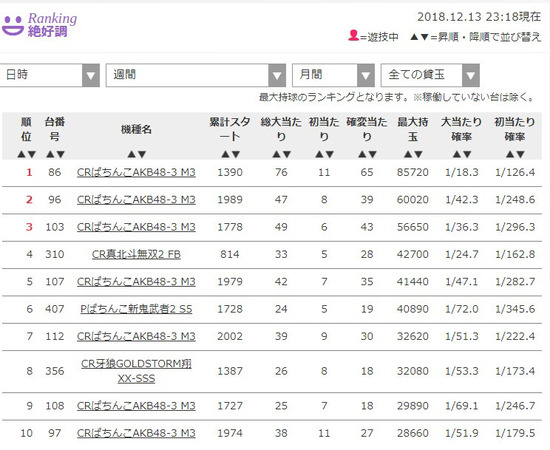Open the 全ての貸玉 dropdown

click(430, 75)
